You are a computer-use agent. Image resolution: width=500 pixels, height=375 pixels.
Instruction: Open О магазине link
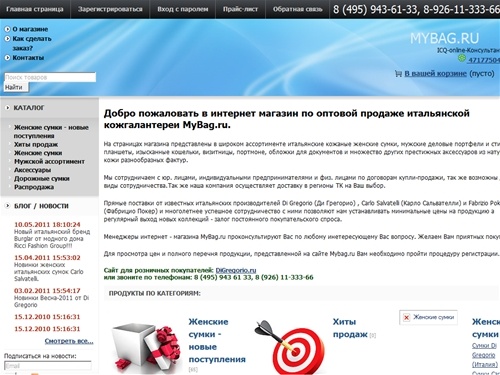pos(30,29)
